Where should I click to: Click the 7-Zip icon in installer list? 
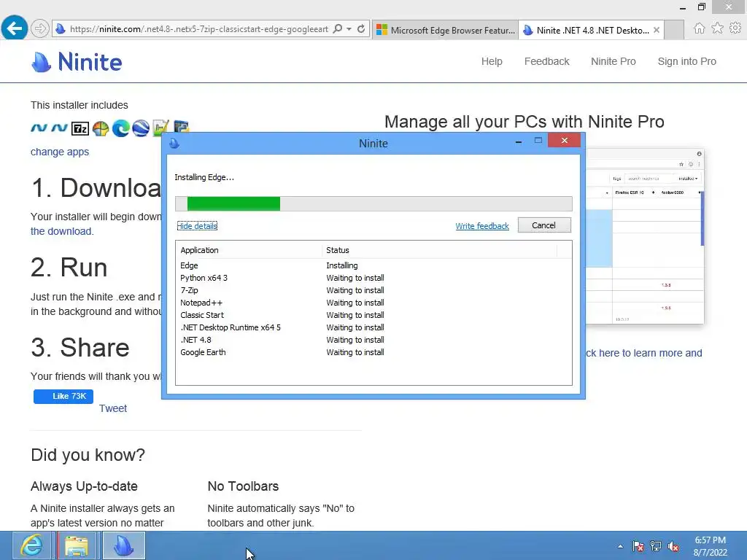80,128
